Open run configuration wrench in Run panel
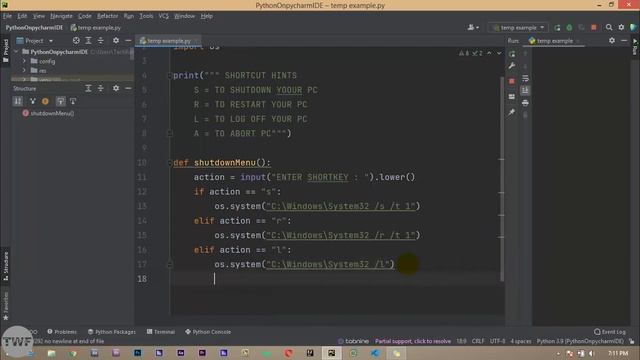Image resolution: width=640 pixels, height=360 pixels. click(x=512, y=66)
